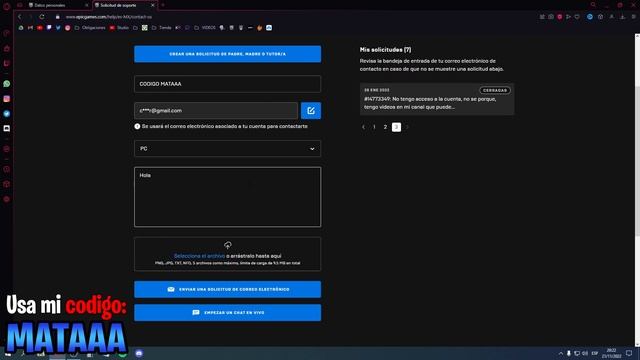Select requests page 3
The width and height of the screenshot is (640, 360).
396,127
